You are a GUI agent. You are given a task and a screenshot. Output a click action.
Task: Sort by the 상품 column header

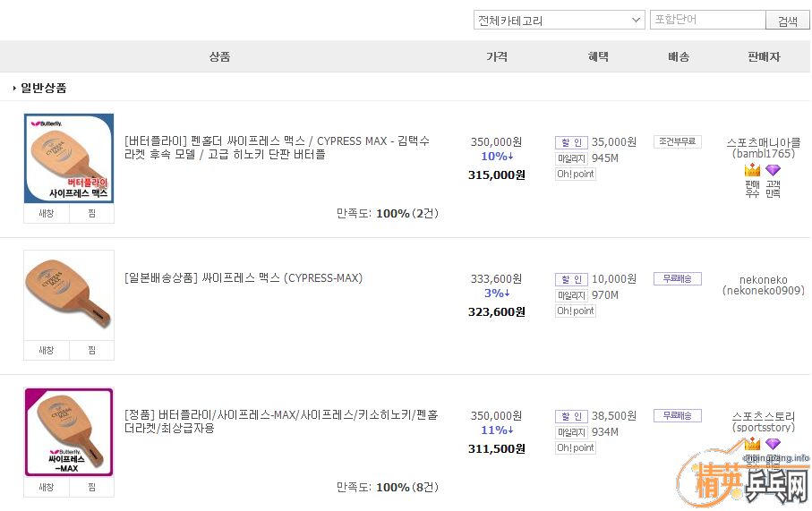coord(219,56)
